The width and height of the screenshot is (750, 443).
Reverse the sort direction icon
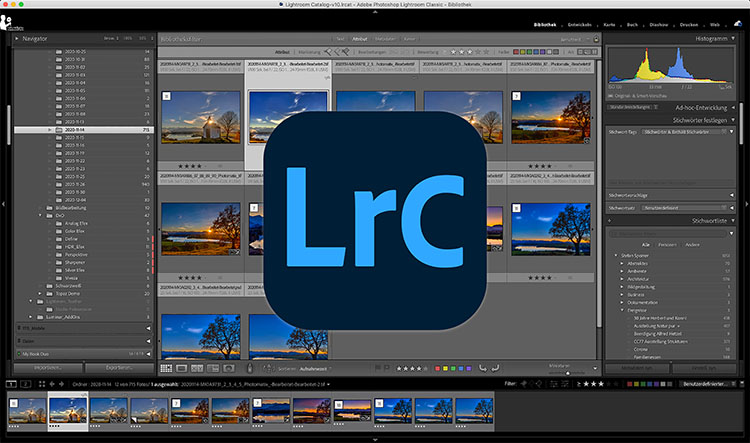[268, 368]
